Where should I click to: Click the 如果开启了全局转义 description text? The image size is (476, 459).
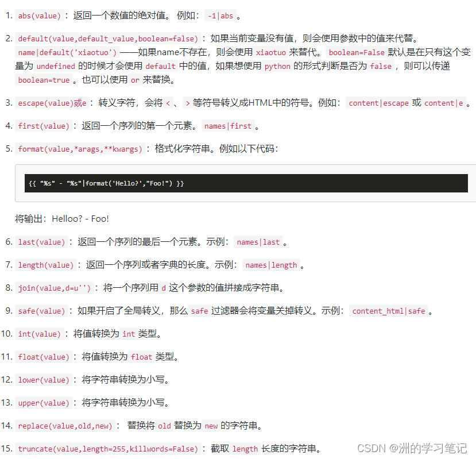tap(119, 311)
